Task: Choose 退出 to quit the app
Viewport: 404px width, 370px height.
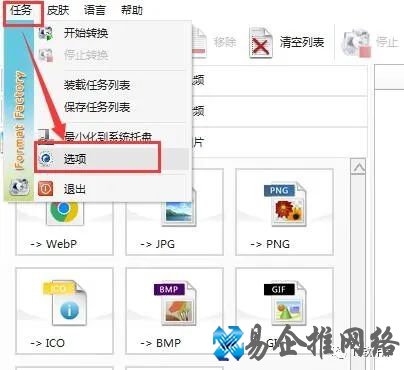Action: pos(75,189)
